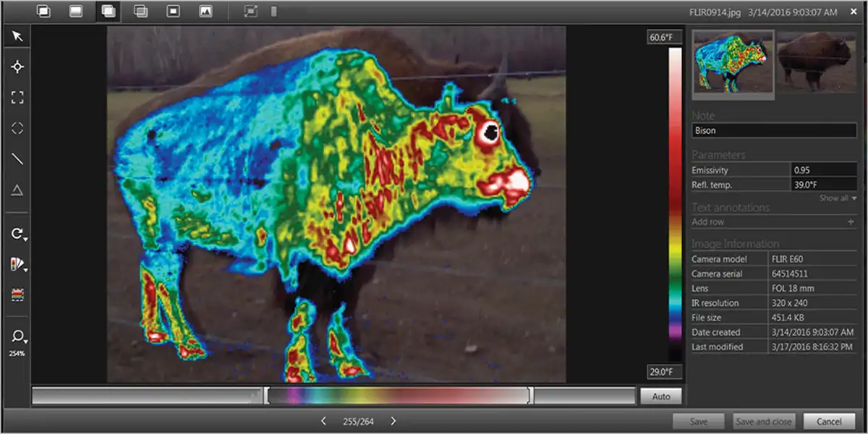Click the thermal region color icon
This screenshot has width=868, height=434.
17,294
